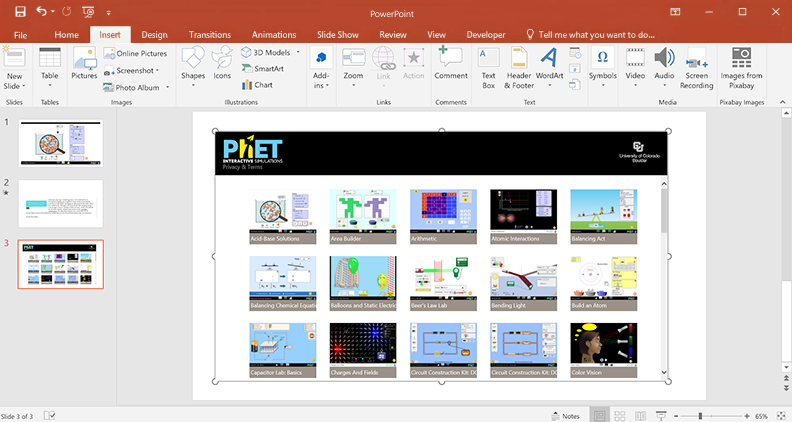Switch to Reading view

640,416
